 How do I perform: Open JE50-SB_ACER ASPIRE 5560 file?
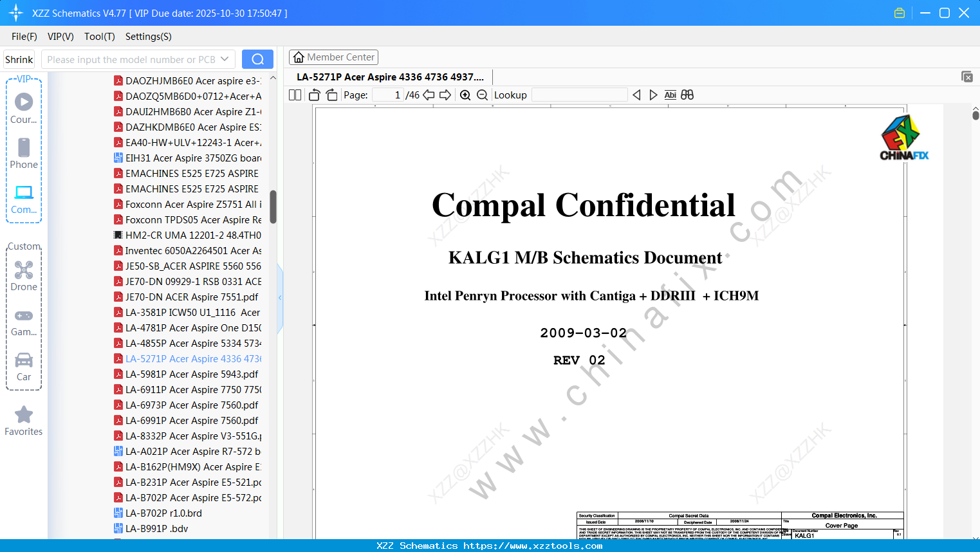(x=187, y=266)
